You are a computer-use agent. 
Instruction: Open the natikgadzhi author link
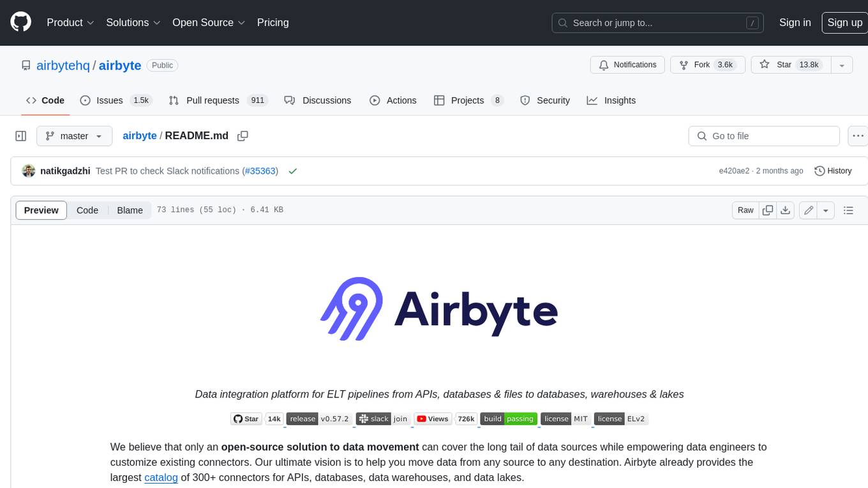pyautogui.click(x=65, y=171)
